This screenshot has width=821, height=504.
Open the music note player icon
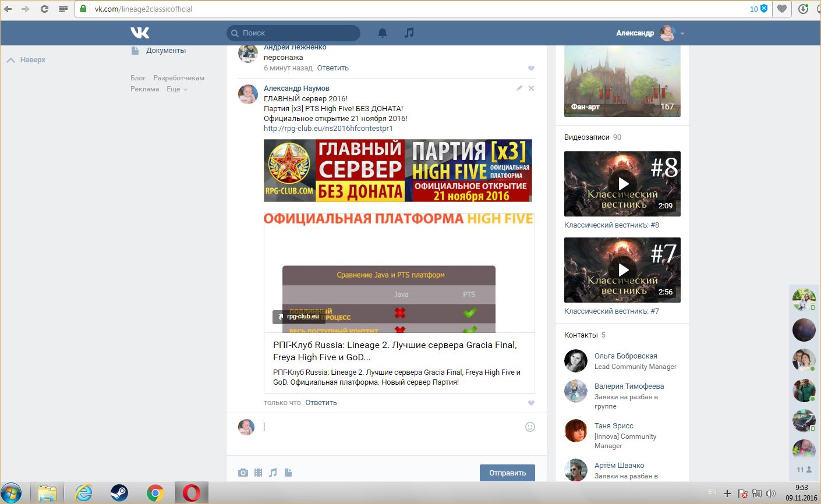[x=409, y=33]
